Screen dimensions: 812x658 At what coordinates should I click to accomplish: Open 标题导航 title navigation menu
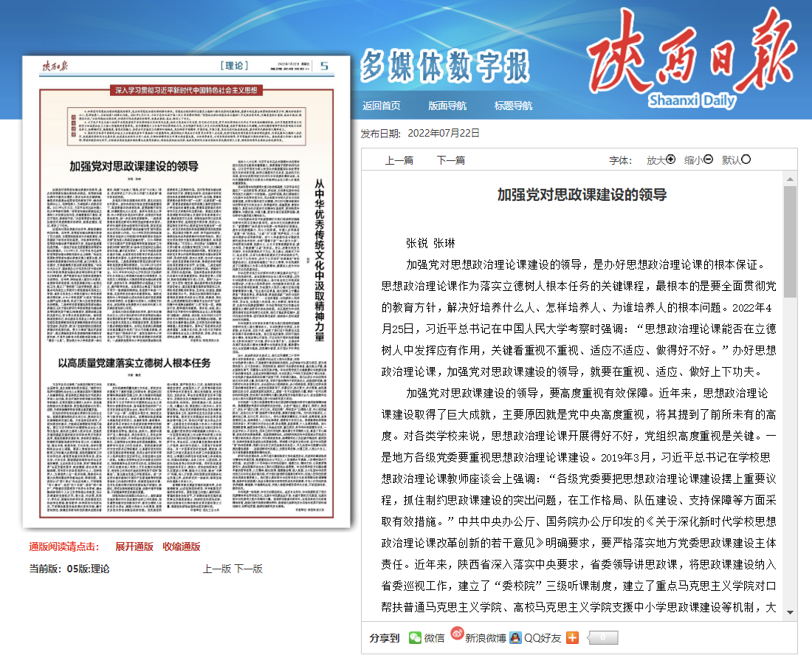[x=513, y=106]
